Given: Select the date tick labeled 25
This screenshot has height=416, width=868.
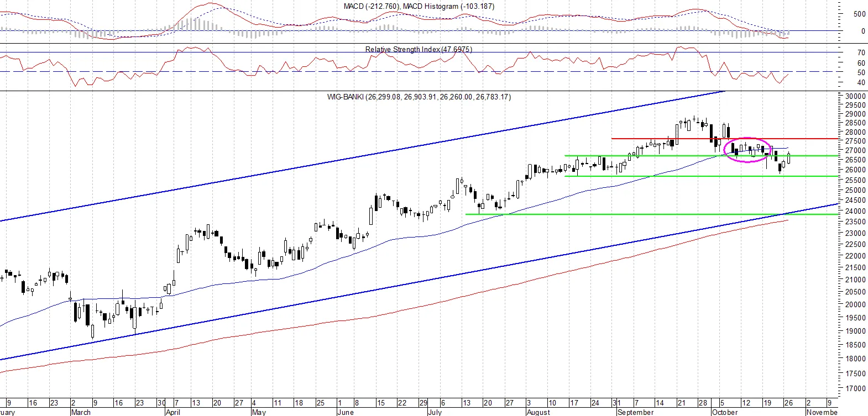Looking at the screenshot, I should 321,403.
